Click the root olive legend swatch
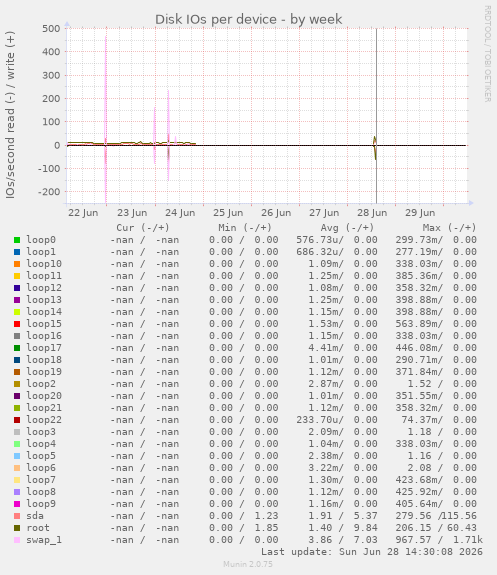Image resolution: width=497 pixels, height=575 pixels. point(17,528)
